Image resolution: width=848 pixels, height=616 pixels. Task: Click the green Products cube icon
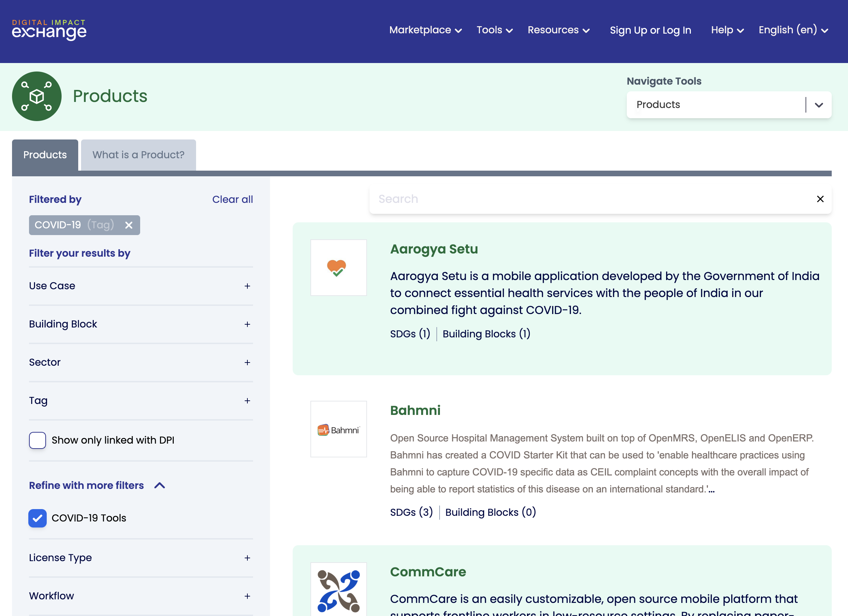pos(37,96)
